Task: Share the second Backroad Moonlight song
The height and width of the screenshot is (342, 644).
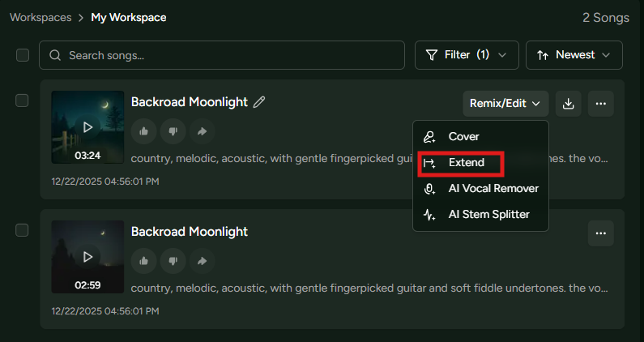Action: (202, 260)
